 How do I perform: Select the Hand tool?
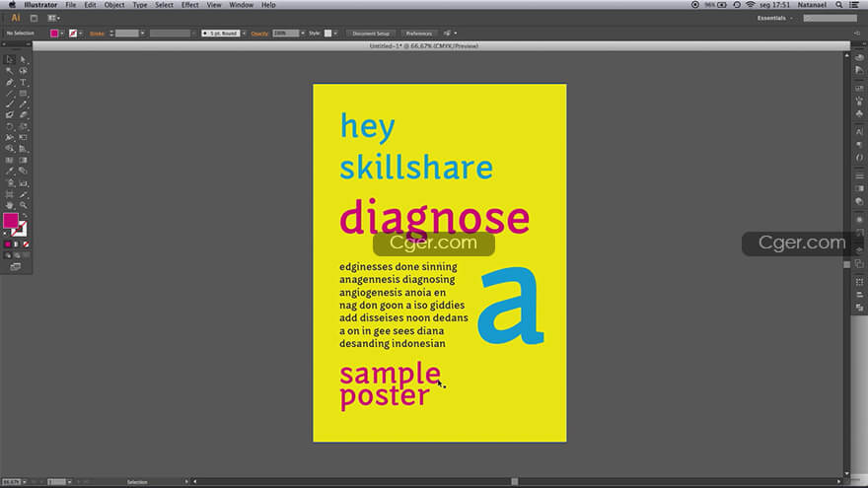click(10, 205)
